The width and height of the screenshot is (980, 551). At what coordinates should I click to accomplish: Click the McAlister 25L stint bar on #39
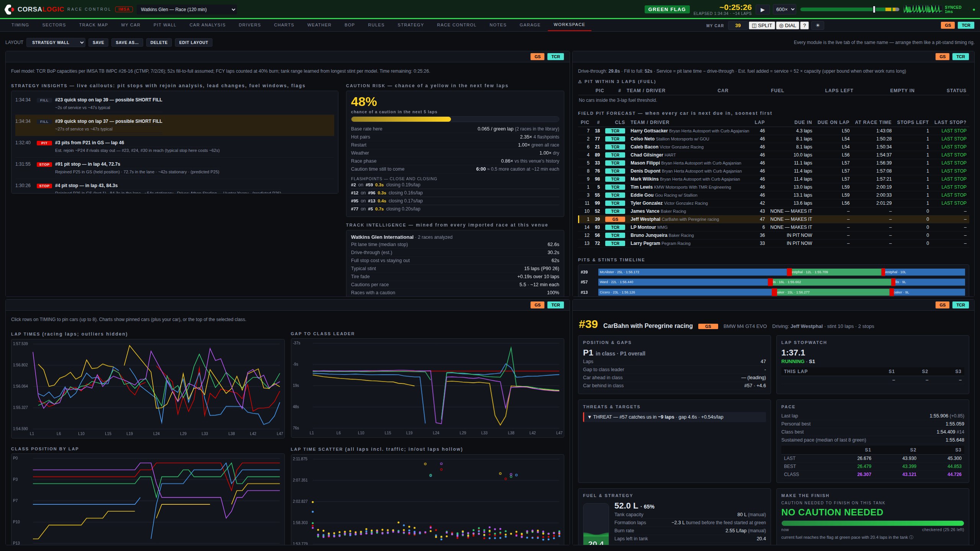click(693, 272)
